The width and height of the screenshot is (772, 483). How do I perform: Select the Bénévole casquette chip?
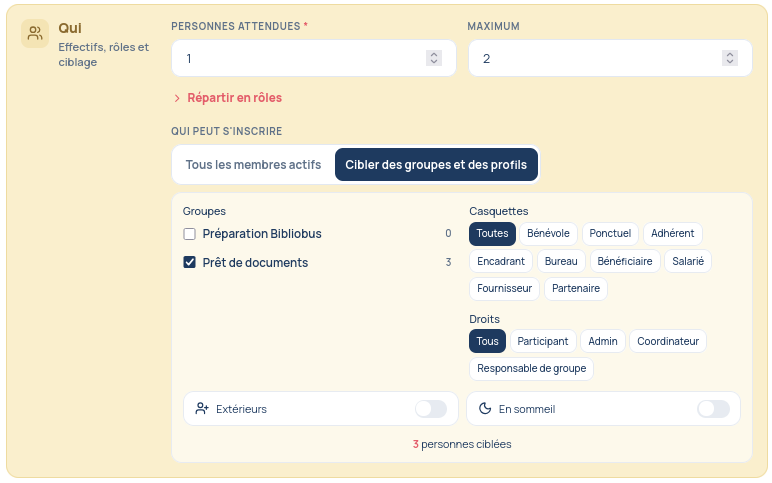(x=548, y=233)
